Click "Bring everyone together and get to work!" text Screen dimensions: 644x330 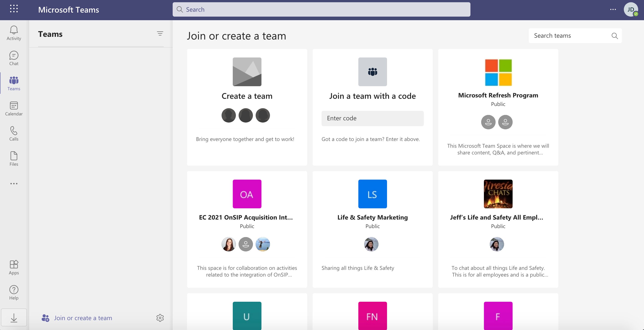[x=245, y=139]
